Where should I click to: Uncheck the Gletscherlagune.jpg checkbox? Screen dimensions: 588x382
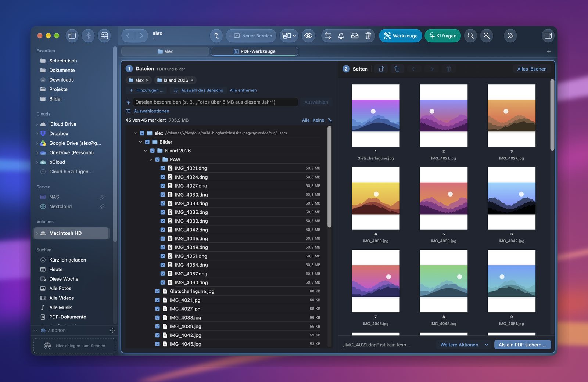tap(158, 291)
